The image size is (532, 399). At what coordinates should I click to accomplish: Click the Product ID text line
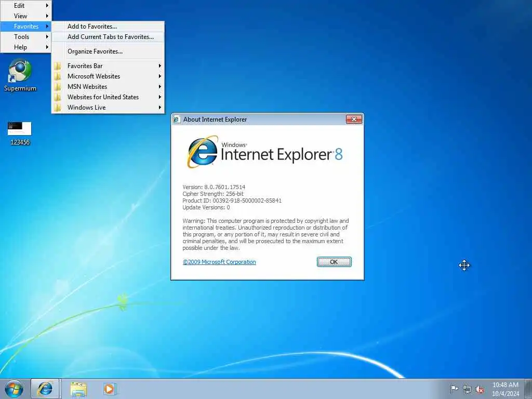(x=232, y=201)
